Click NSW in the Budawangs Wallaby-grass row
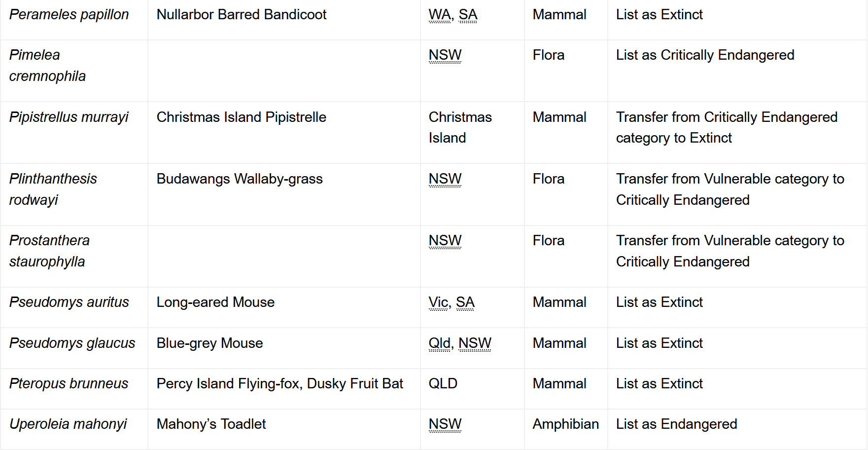Screen dimensions: 868x450 [445, 179]
